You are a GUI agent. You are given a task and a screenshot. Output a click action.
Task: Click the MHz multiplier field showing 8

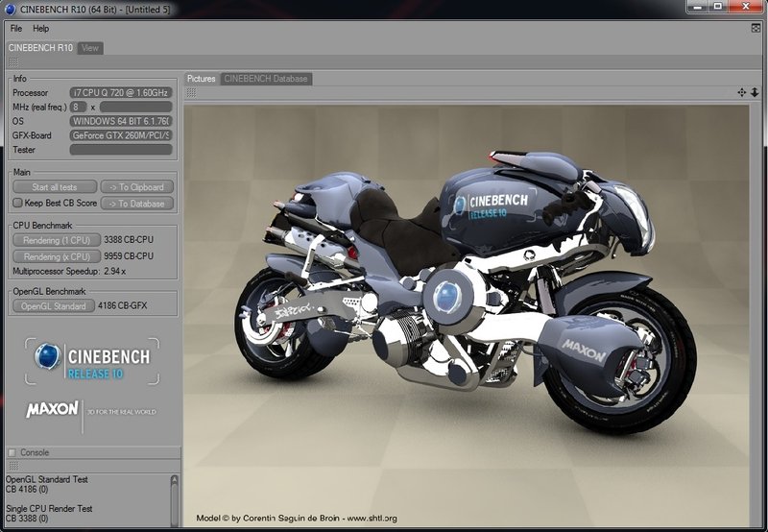click(78, 107)
